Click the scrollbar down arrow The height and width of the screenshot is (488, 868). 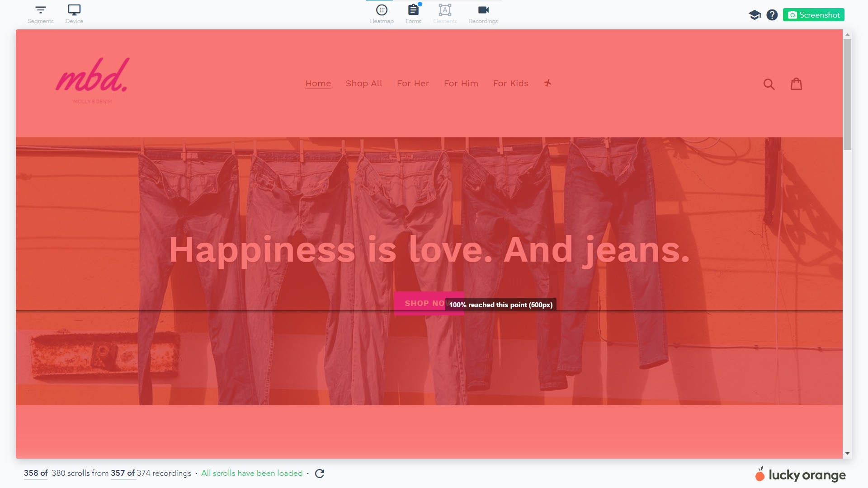(847, 453)
